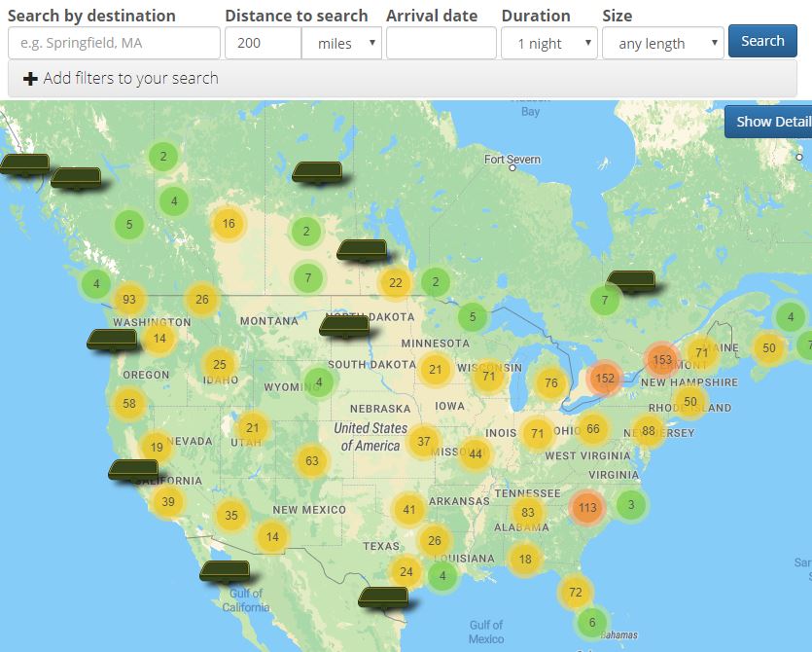Select the 21 cluster south of Minnesota
812x652 pixels.
tap(435, 370)
